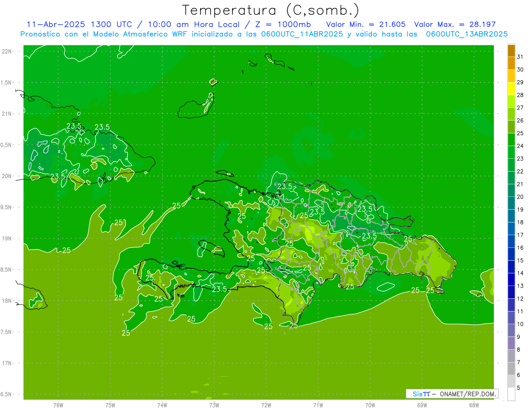
Task: Select the legend number 12
Action: [x=520, y=299]
